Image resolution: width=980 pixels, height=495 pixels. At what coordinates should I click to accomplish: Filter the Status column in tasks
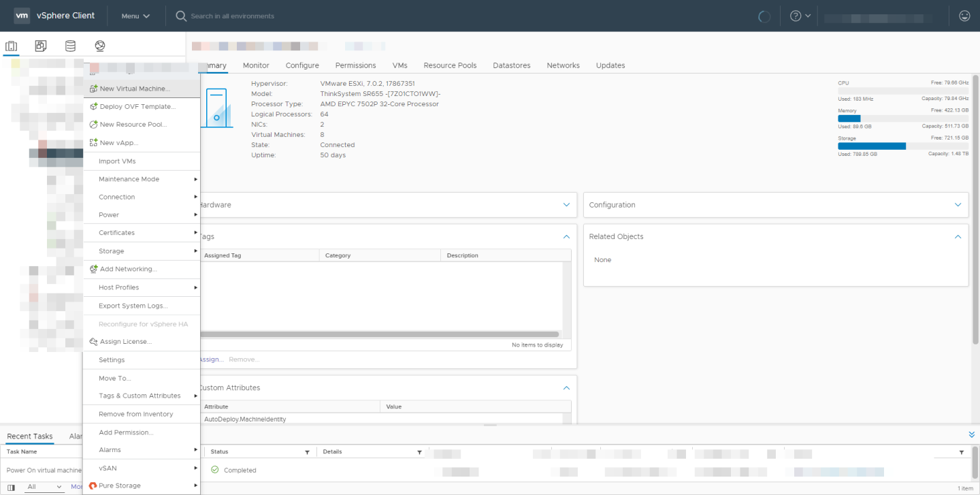point(307,452)
